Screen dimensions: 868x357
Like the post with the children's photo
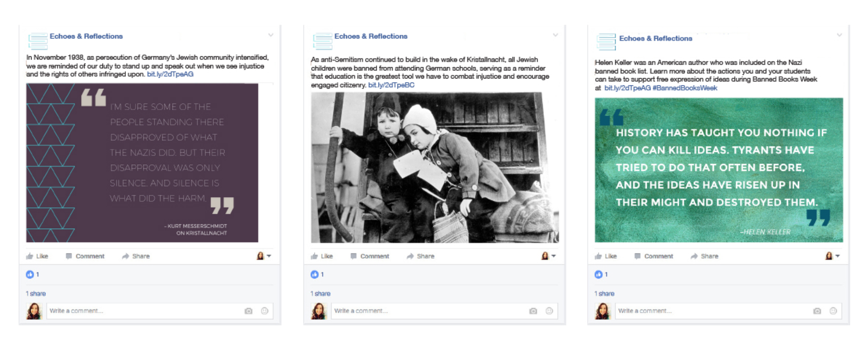point(322,256)
